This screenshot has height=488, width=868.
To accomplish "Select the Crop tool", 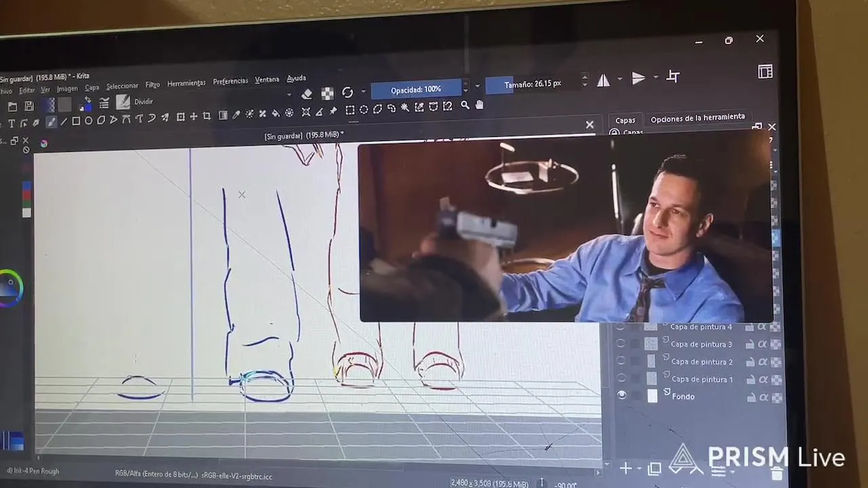I will coord(206,116).
